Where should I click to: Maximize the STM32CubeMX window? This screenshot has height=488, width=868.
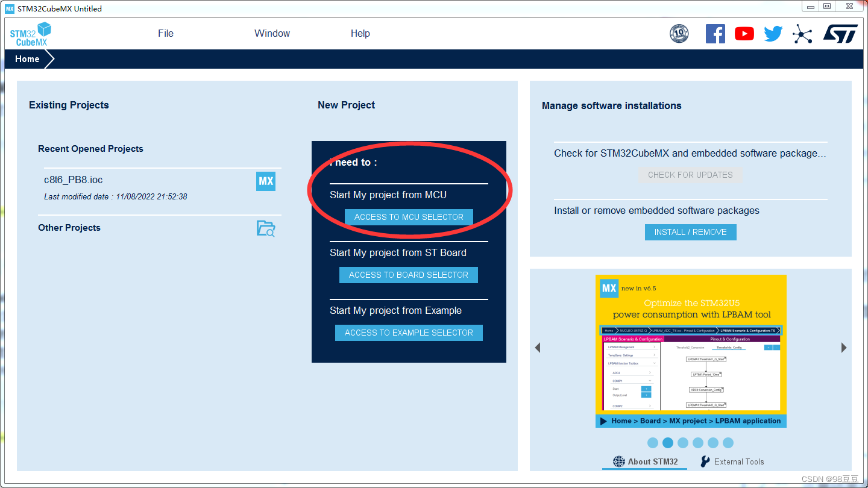[x=826, y=6]
